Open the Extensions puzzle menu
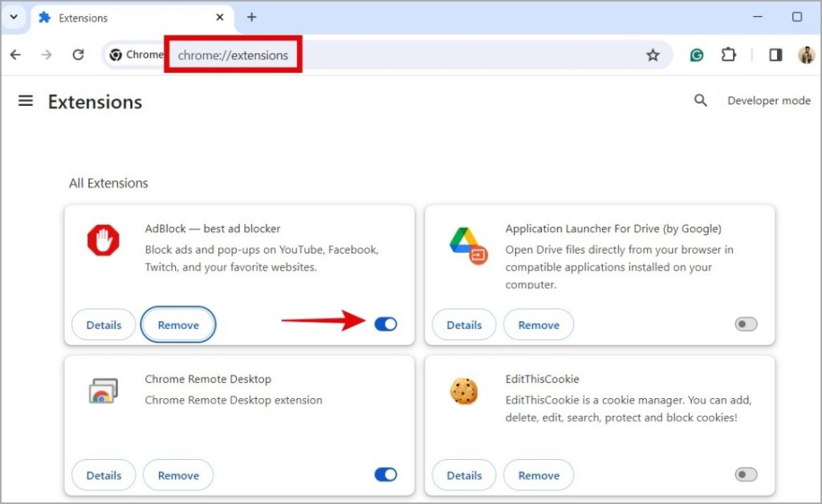This screenshot has height=504, width=822. (729, 55)
